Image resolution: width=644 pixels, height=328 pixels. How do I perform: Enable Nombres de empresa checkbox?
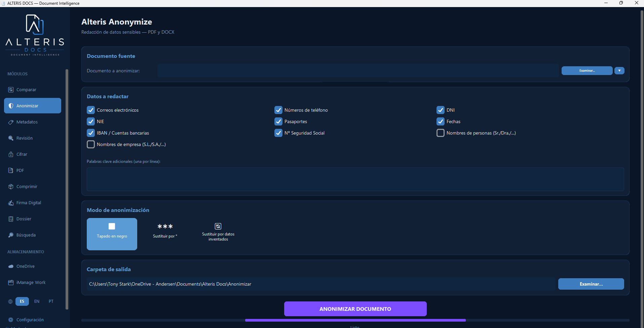91,144
